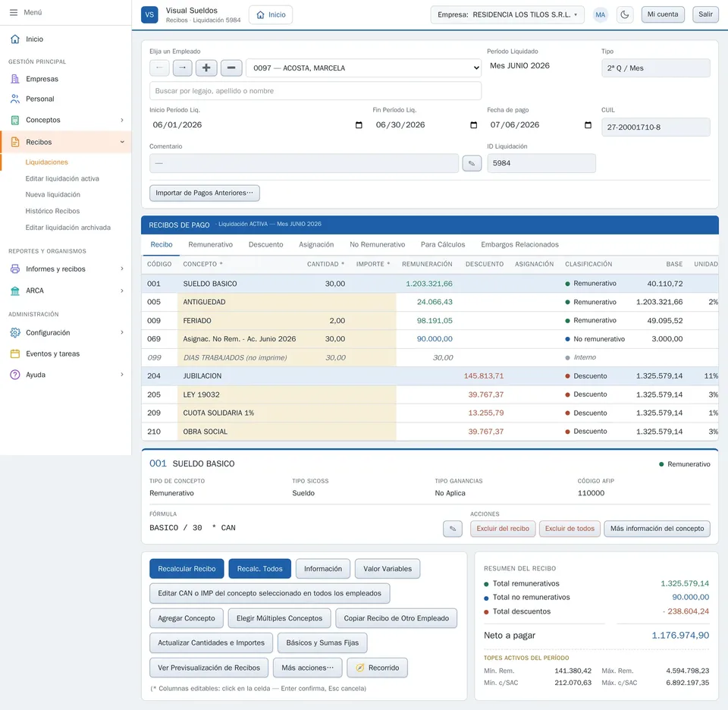Expand the Conceptos sidebar section

pyautogui.click(x=66, y=120)
